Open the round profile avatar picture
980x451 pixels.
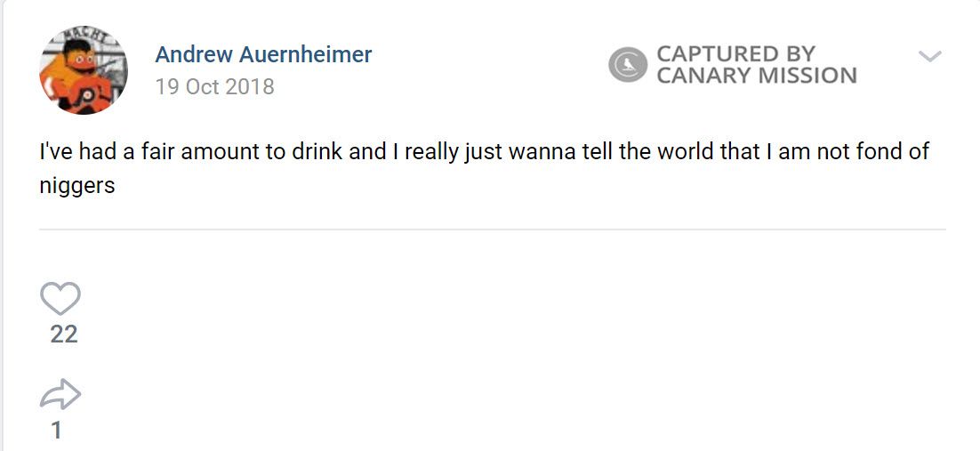click(x=83, y=70)
